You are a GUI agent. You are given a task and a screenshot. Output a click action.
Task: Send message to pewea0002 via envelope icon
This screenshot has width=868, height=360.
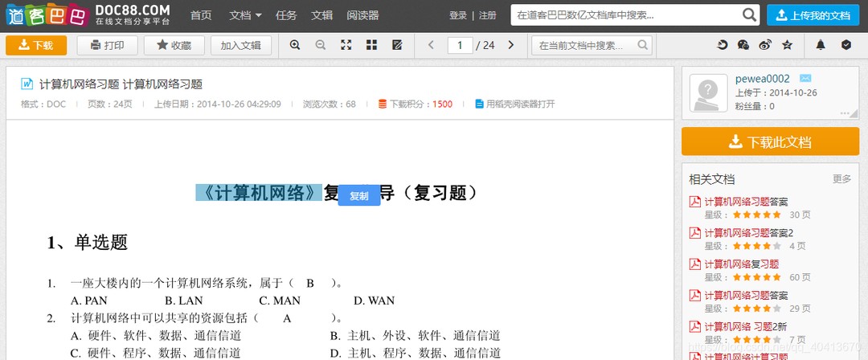[x=805, y=79]
